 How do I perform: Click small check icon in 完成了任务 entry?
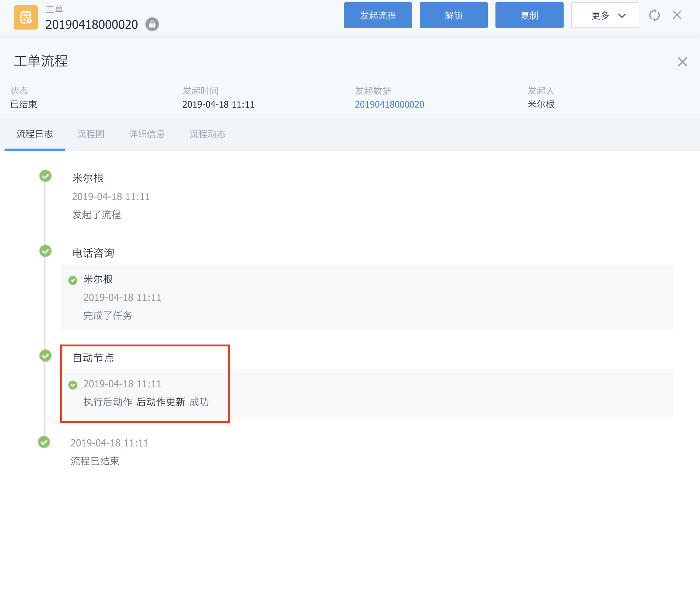[x=73, y=280]
